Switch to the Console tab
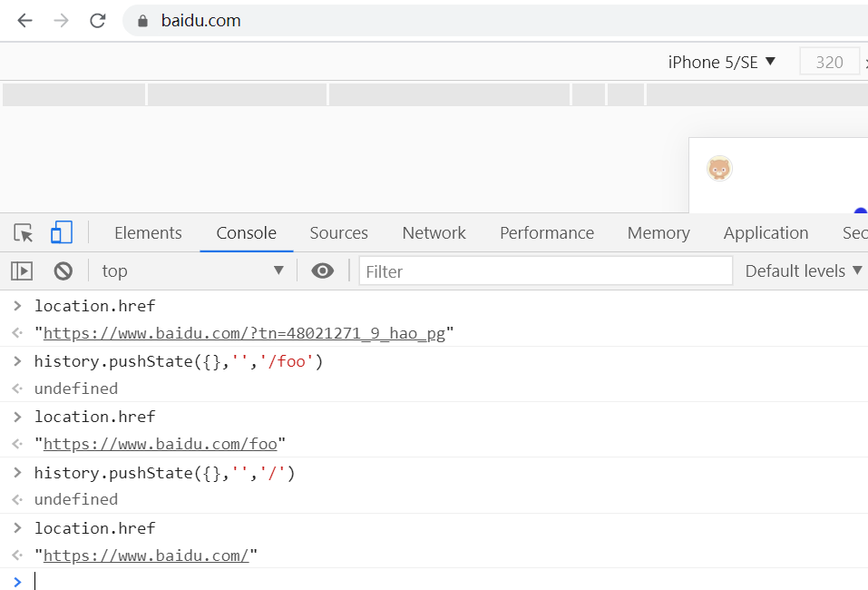This screenshot has width=868, height=590. pos(247,233)
